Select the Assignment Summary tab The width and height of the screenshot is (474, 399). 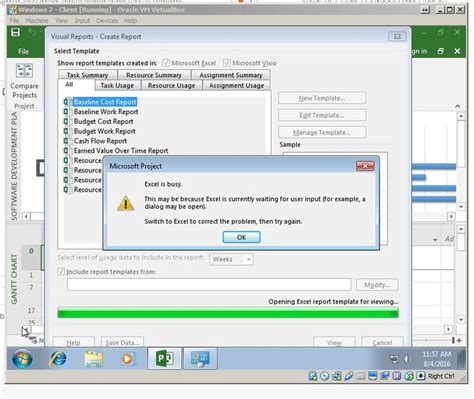click(x=231, y=75)
